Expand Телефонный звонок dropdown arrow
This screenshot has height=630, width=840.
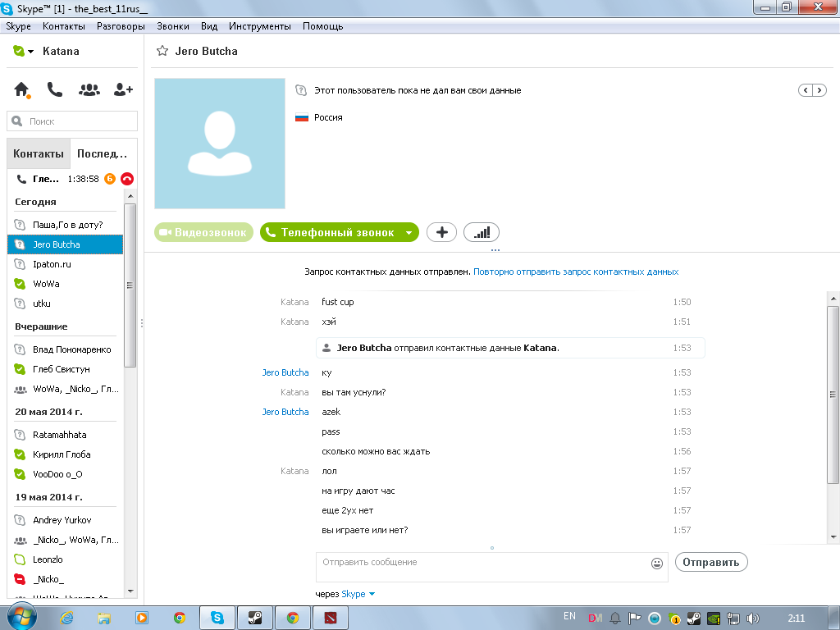click(x=409, y=232)
